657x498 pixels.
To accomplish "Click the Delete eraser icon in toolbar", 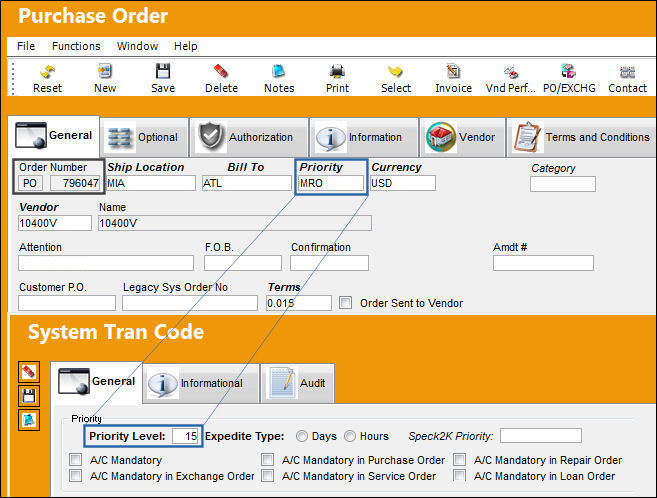I will [221, 72].
